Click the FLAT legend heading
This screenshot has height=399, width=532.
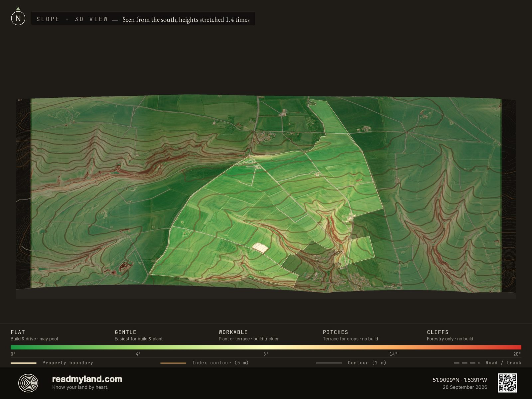pos(18,332)
